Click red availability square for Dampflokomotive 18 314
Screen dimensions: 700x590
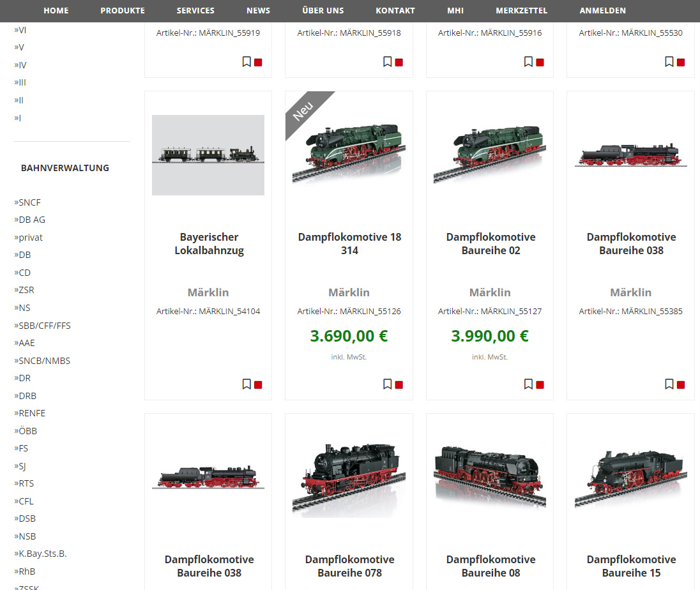[x=399, y=384]
